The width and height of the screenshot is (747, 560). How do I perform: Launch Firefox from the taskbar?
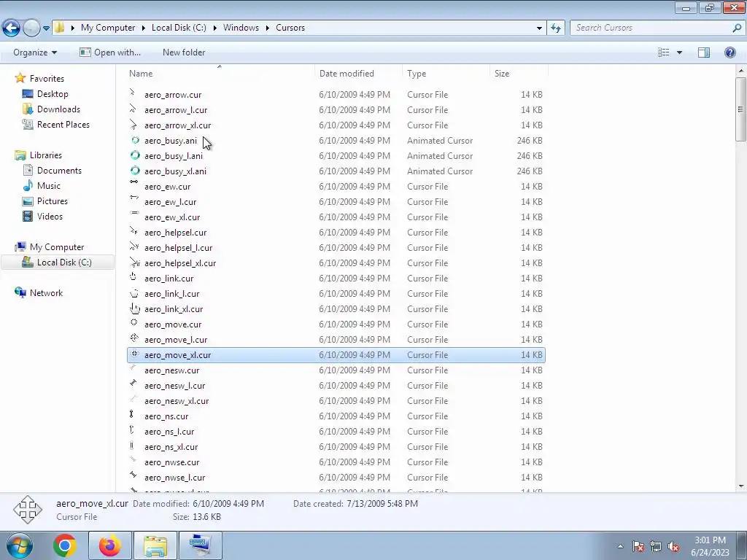pos(110,545)
